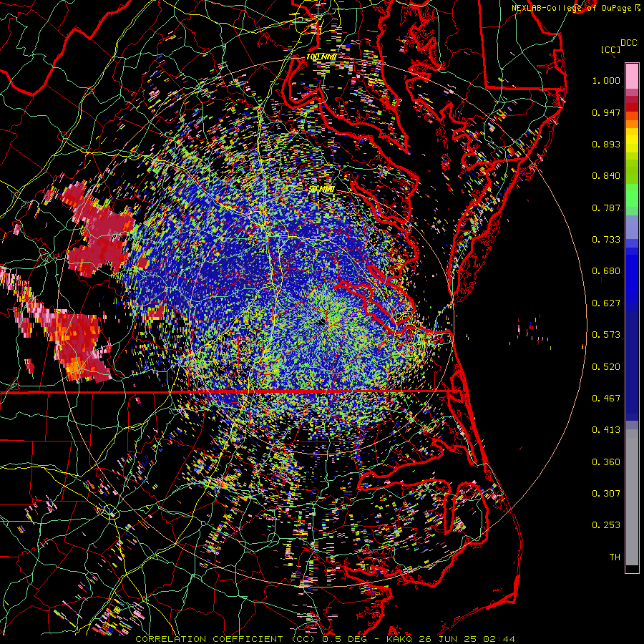Click the 0.893 scale value

(606, 144)
